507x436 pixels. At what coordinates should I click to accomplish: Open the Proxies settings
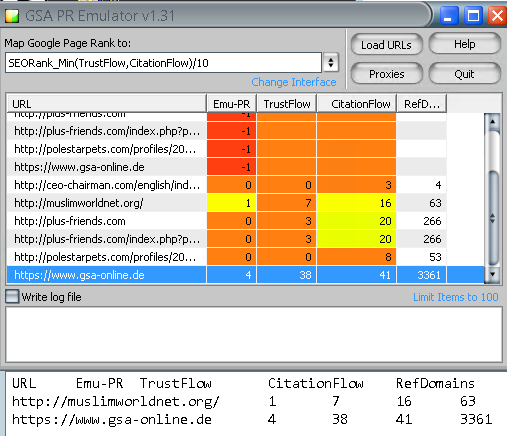coord(387,74)
